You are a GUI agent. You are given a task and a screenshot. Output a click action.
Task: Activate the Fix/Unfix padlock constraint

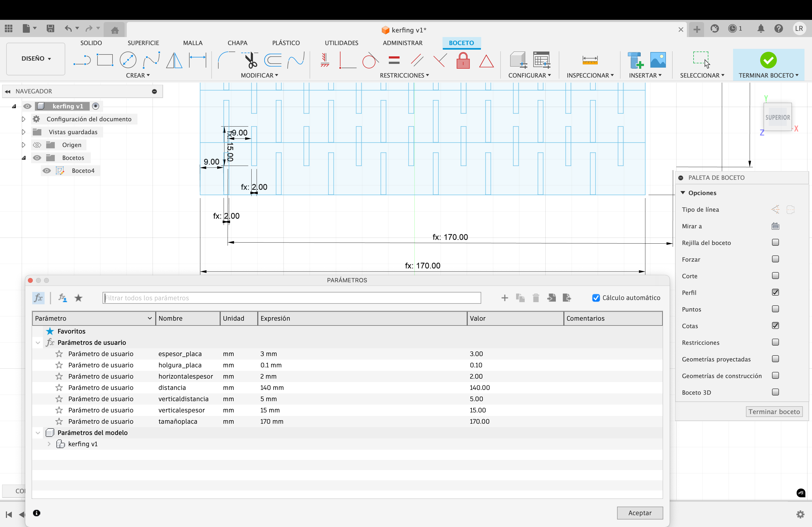[463, 60]
